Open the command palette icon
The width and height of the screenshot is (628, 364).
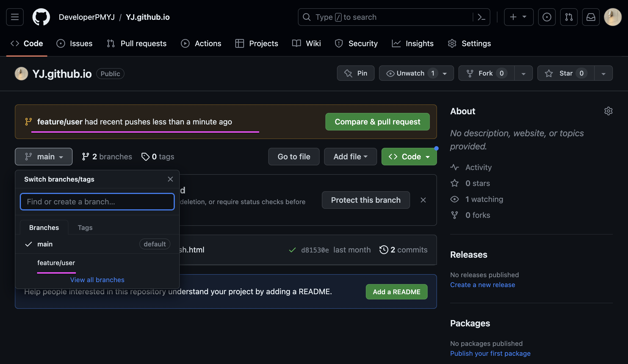click(x=481, y=17)
